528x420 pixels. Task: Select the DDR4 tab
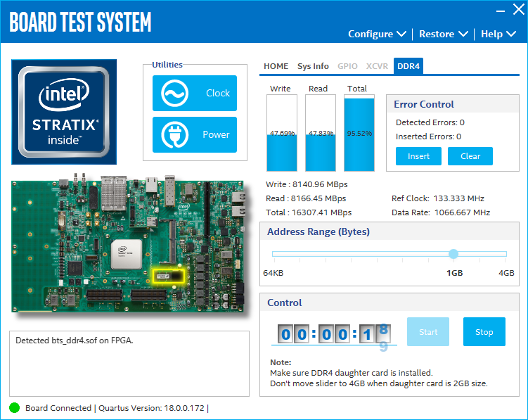(408, 66)
